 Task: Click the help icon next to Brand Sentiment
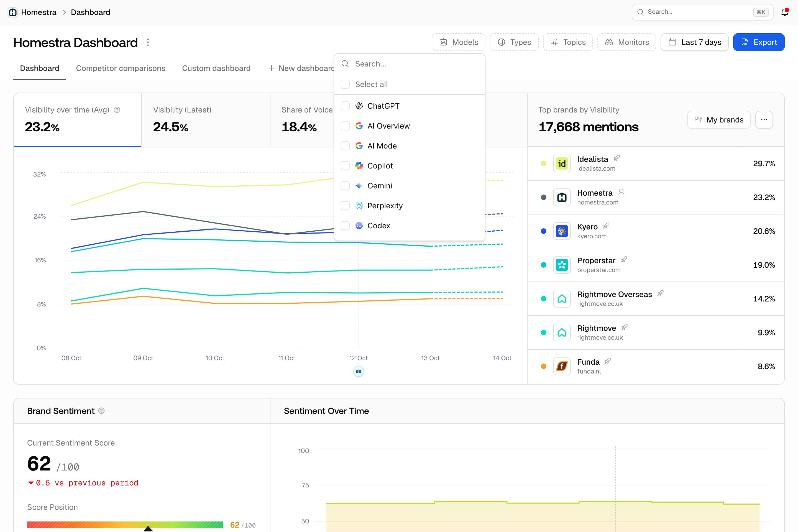(x=101, y=411)
